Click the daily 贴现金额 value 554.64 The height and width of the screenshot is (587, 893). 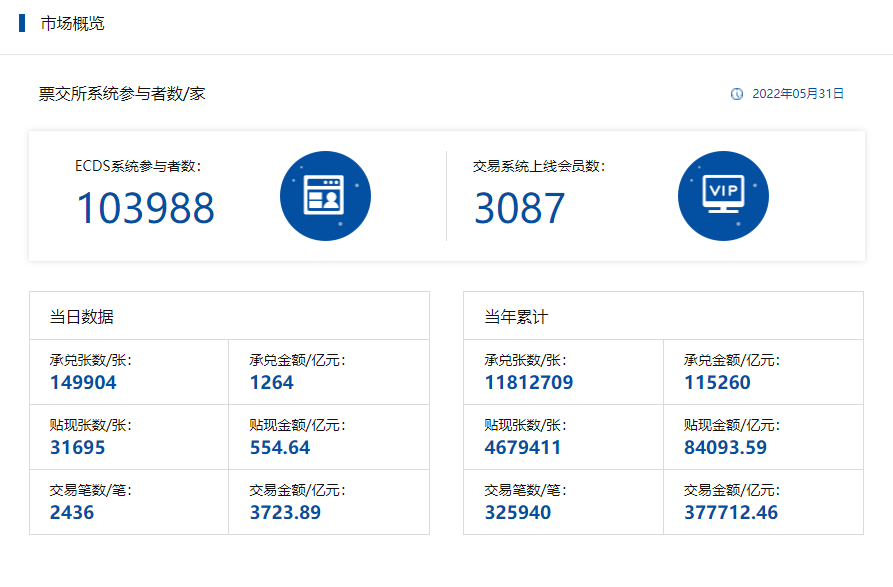280,447
